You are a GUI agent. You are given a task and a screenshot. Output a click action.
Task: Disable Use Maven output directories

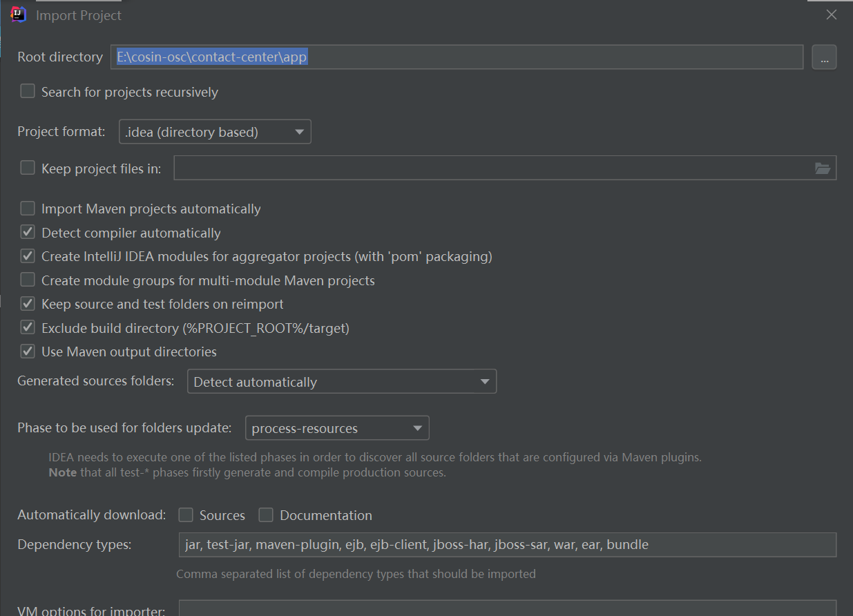[27, 351]
